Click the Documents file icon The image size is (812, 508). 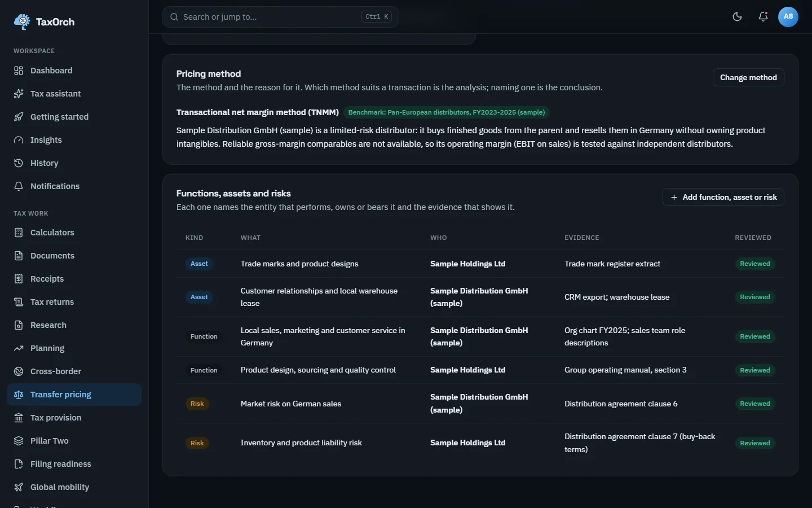pyautogui.click(x=19, y=256)
